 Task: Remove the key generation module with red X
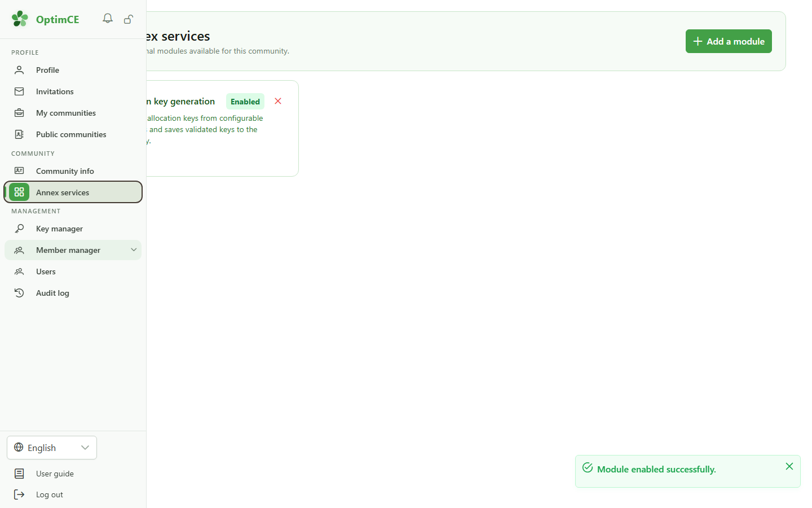[278, 101]
